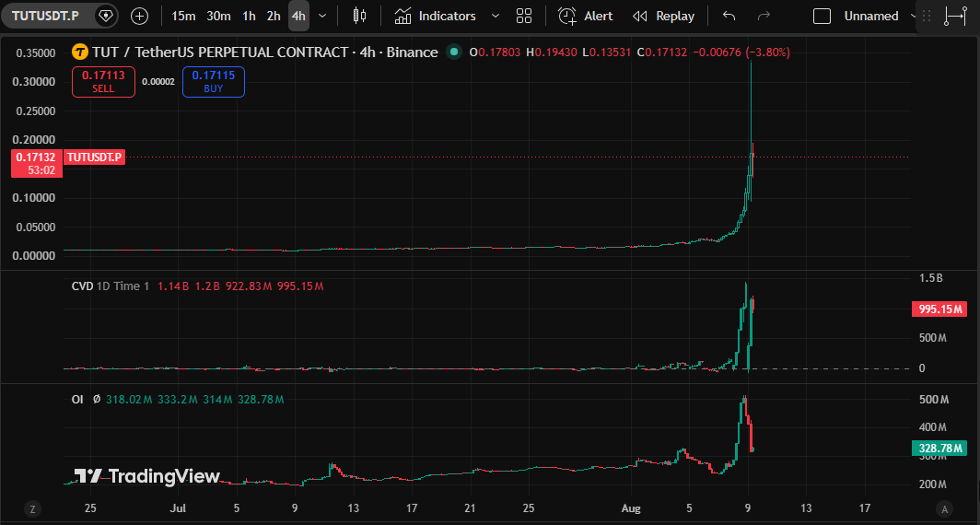
Task: Click the 0.17115 BUY button
Action: pos(213,82)
